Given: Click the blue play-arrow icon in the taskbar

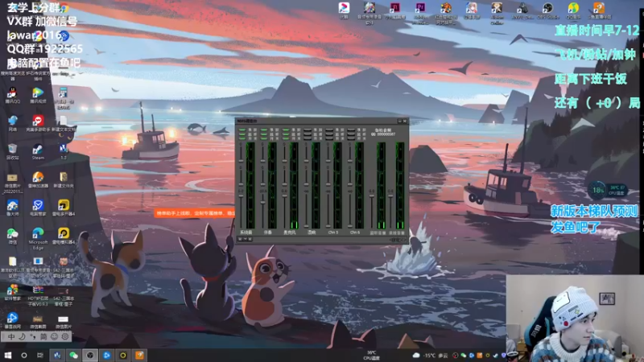Looking at the screenshot, I should click(106, 355).
